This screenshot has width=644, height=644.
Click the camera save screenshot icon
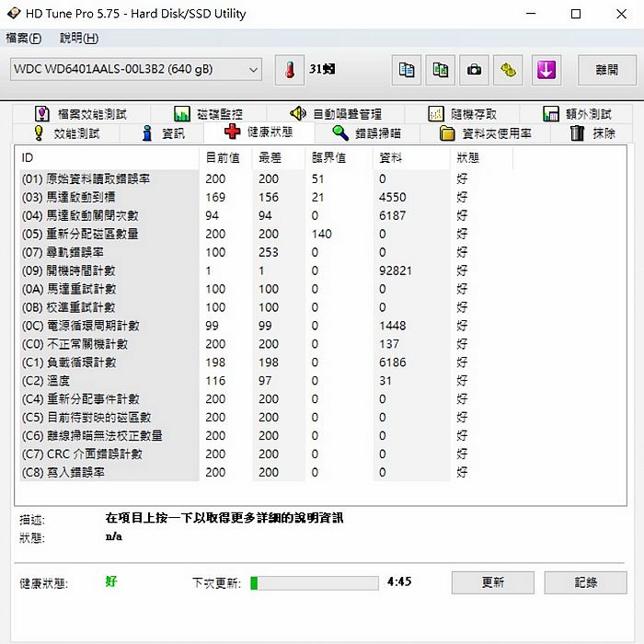[x=474, y=70]
